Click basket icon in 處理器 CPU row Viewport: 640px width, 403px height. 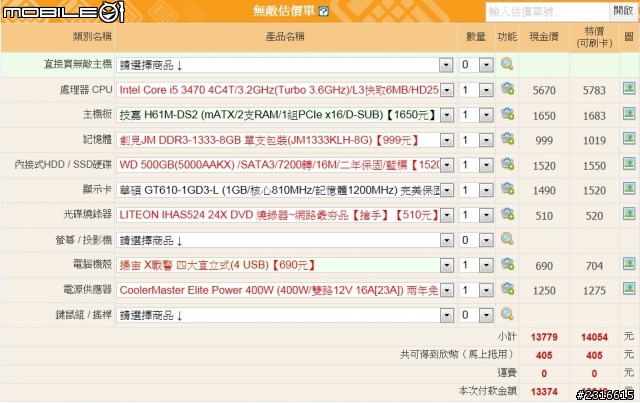(x=507, y=89)
